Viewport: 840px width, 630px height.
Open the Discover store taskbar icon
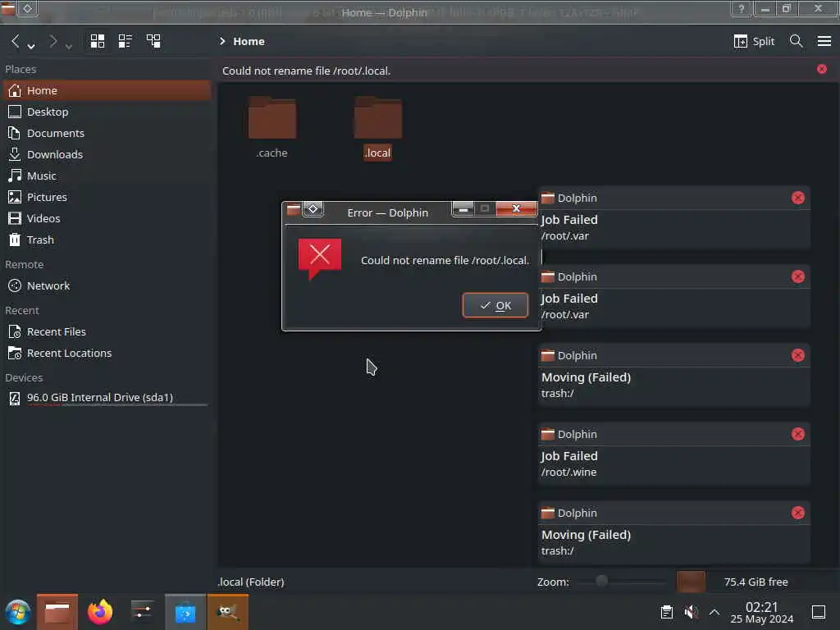click(x=185, y=612)
